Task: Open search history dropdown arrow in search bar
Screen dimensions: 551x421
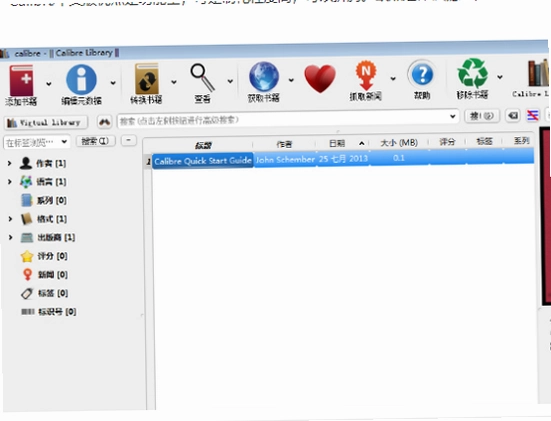Action: [453, 116]
